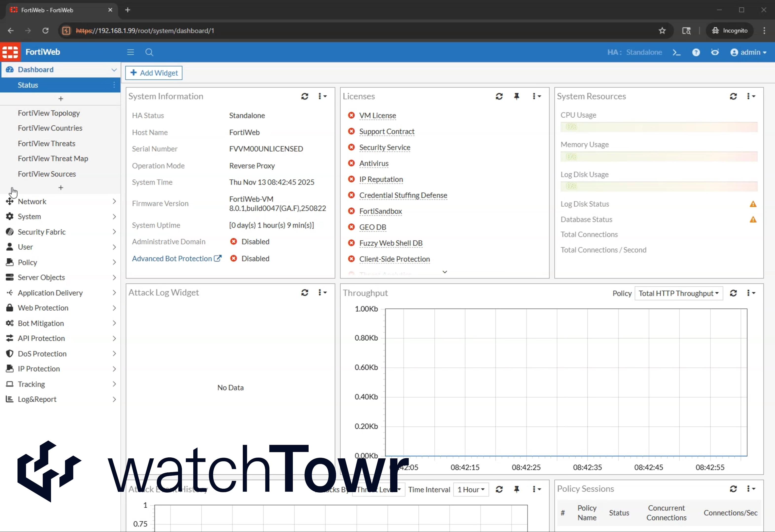Open the 1 Hour time interval dropdown
This screenshot has height=532, width=775.
click(471, 489)
